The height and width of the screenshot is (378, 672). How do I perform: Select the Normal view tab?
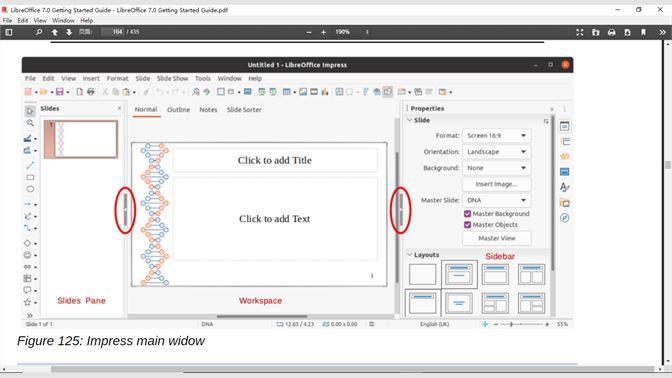146,109
